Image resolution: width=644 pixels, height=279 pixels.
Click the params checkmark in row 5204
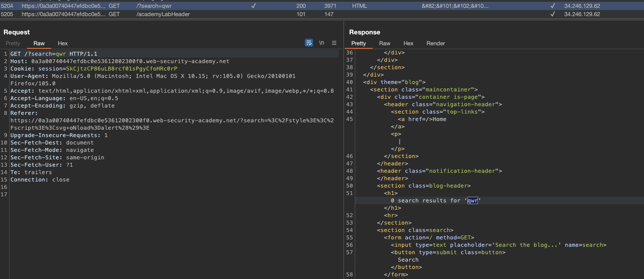pyautogui.click(x=254, y=6)
